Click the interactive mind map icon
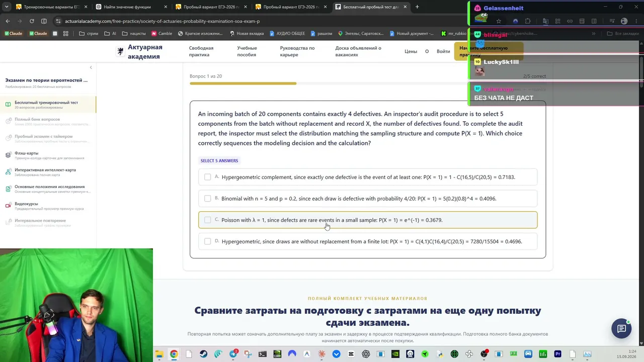The width and height of the screenshot is (644, 362). click(8, 172)
